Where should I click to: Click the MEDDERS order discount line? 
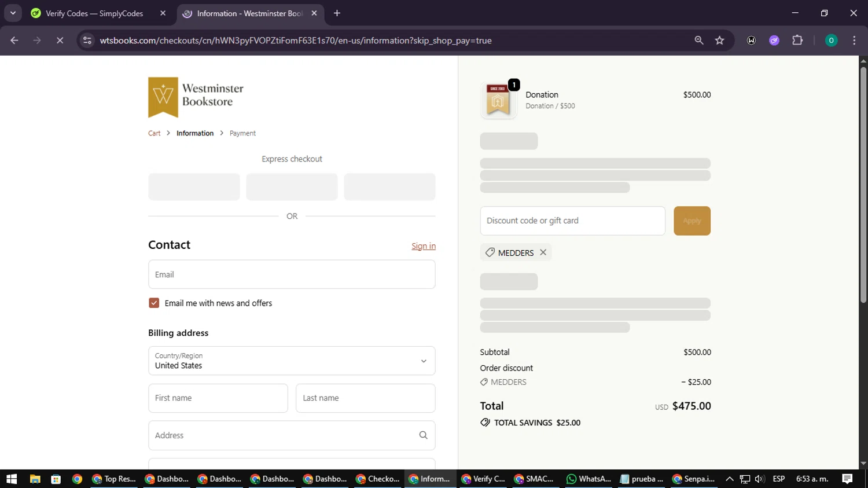(x=595, y=382)
